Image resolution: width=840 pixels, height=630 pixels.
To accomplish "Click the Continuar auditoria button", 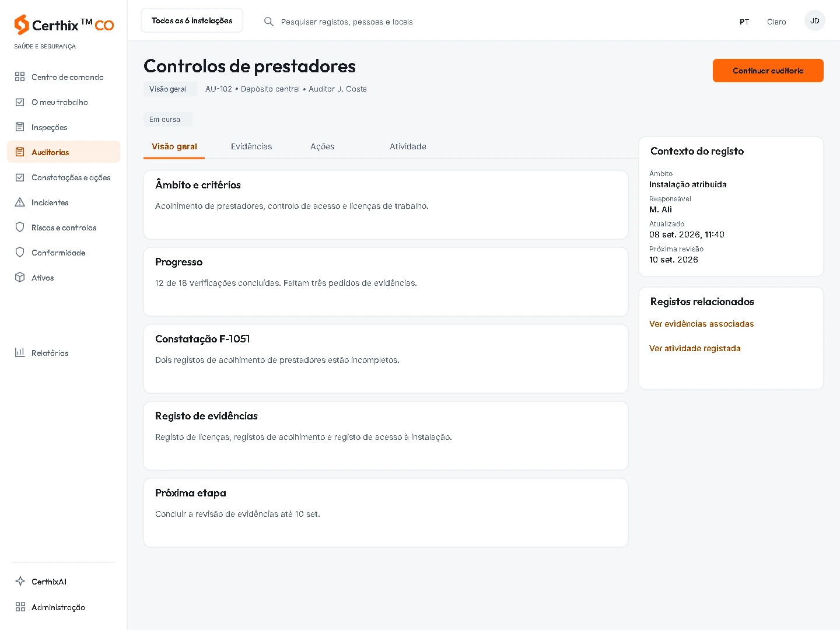I will (x=768, y=71).
